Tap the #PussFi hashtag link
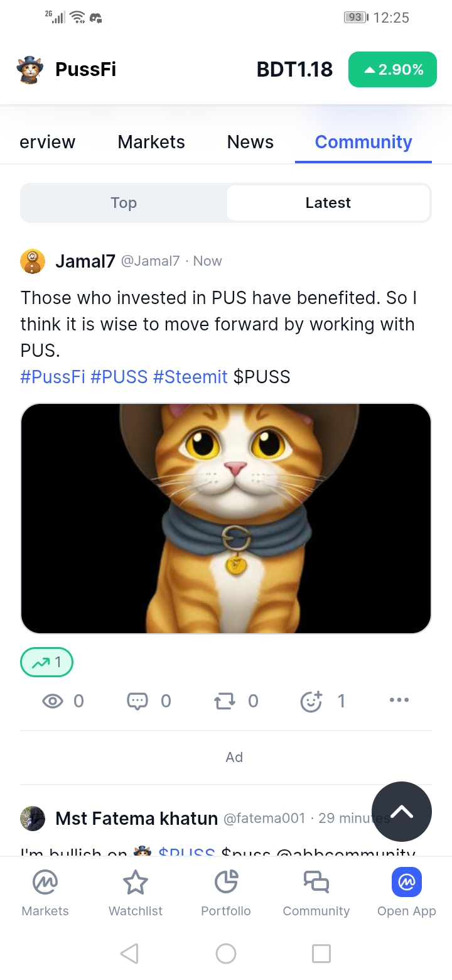 (53, 377)
